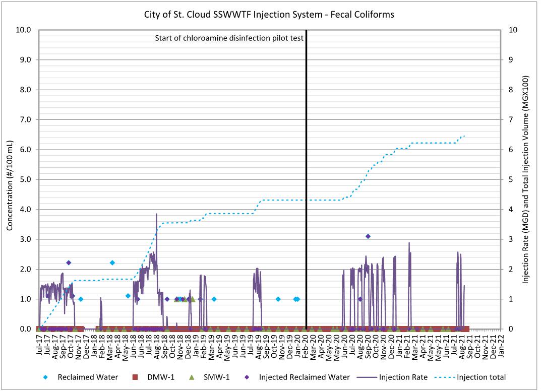Click the right axis label '6'
Viewport: 541px width, 392px height.
coord(511,150)
